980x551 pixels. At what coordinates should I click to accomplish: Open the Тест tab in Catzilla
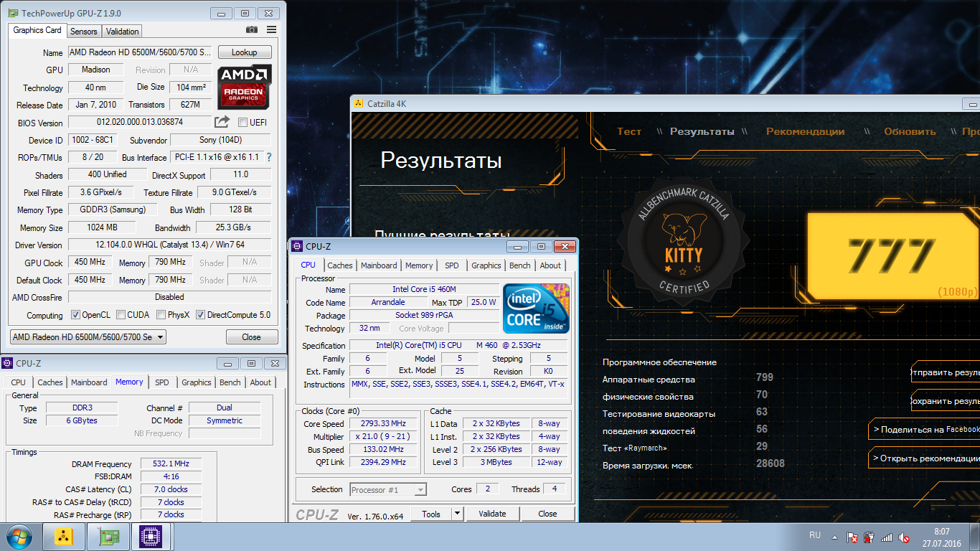(629, 132)
